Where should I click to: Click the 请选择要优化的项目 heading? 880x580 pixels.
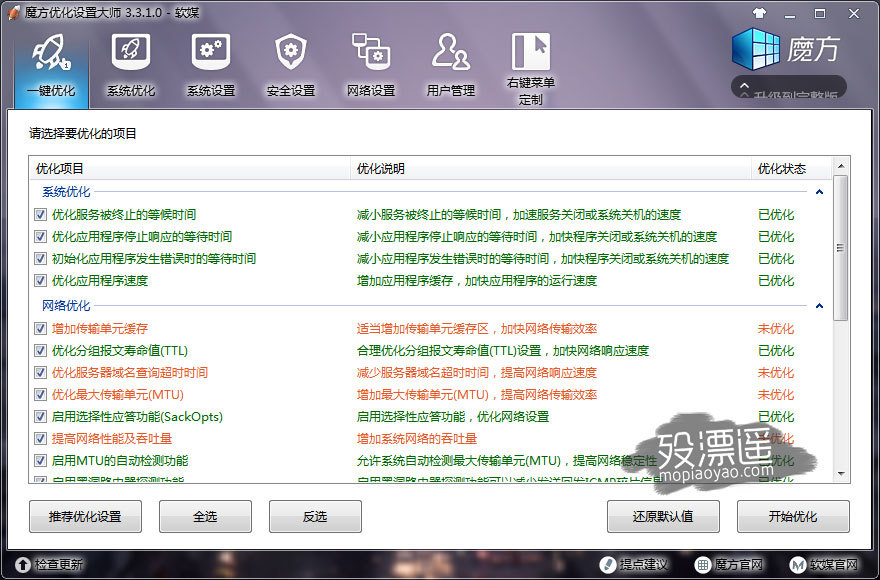tap(83, 134)
